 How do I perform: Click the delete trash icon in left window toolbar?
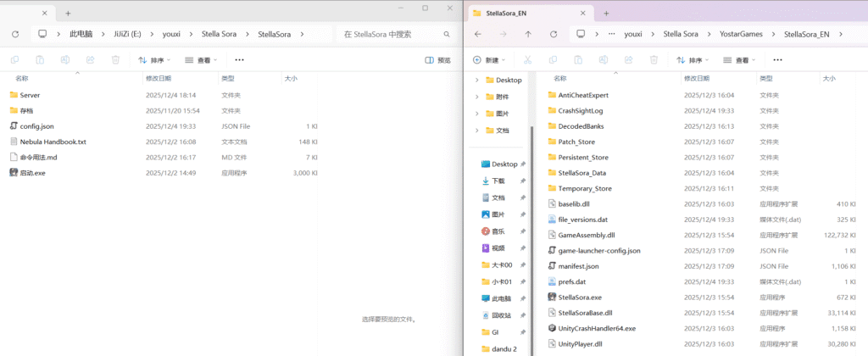tap(115, 60)
